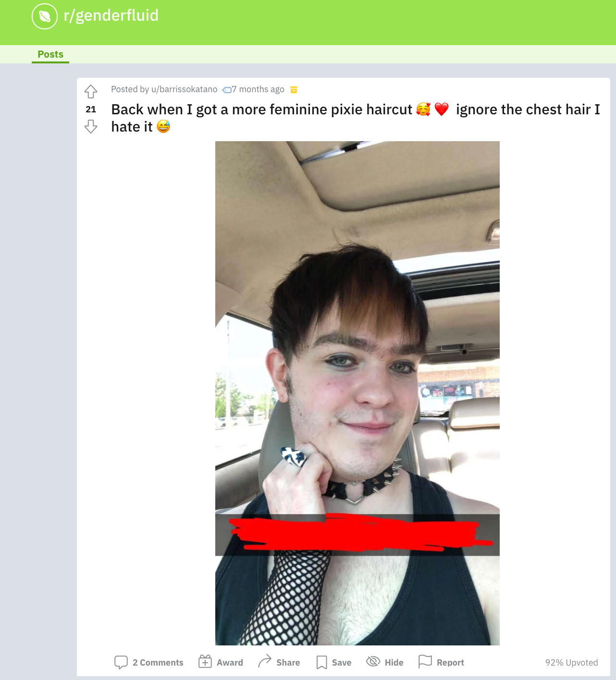
Task: Upvote the pixie haircut post
Action: (x=91, y=91)
